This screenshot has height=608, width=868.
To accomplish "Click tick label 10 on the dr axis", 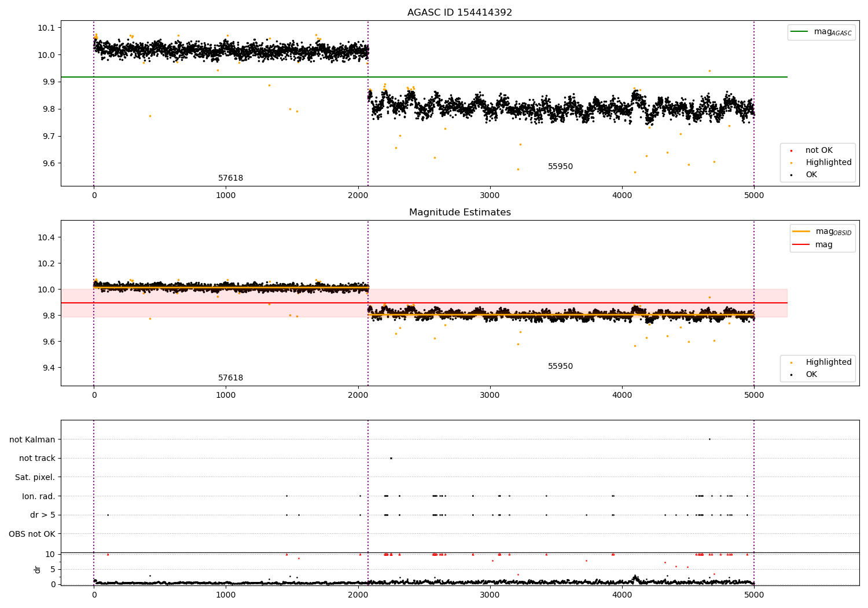I will [x=50, y=554].
